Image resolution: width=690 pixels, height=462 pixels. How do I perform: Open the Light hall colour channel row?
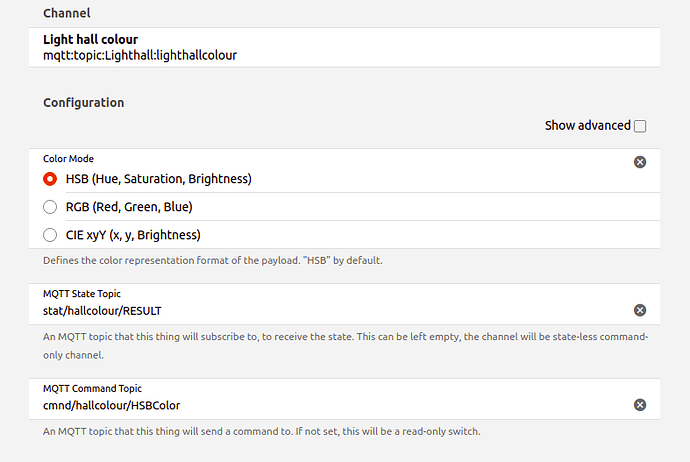point(344,48)
